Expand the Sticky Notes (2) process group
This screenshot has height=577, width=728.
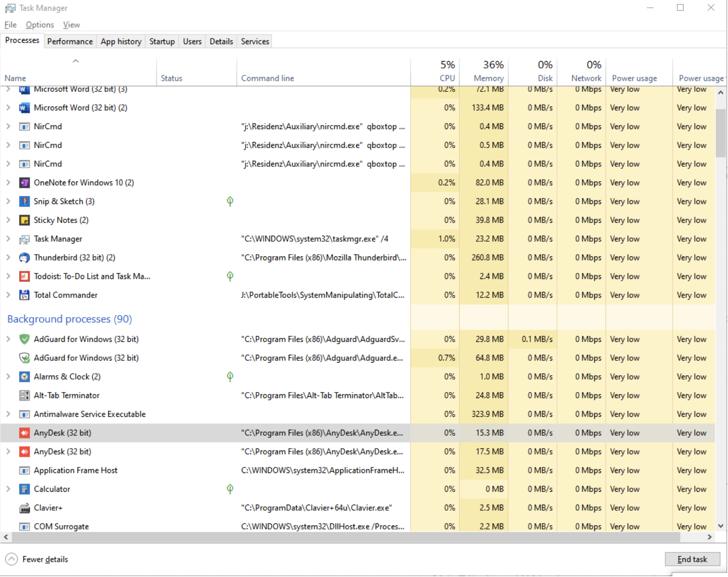point(8,220)
